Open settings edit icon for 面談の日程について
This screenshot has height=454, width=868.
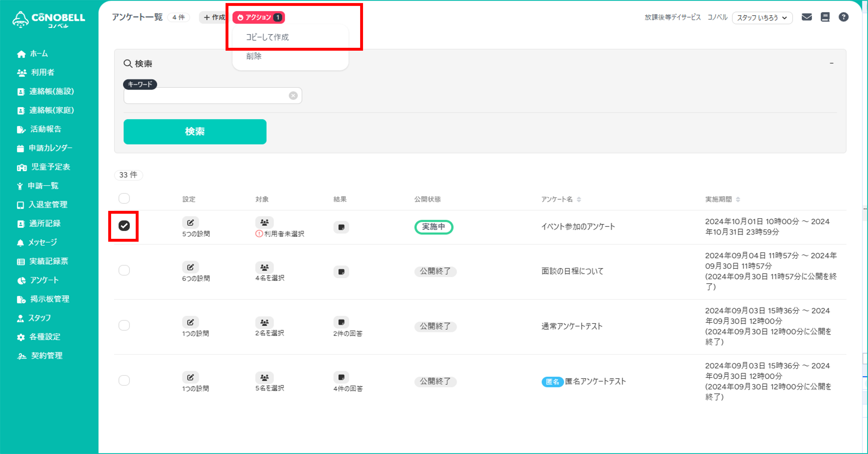[190, 267]
